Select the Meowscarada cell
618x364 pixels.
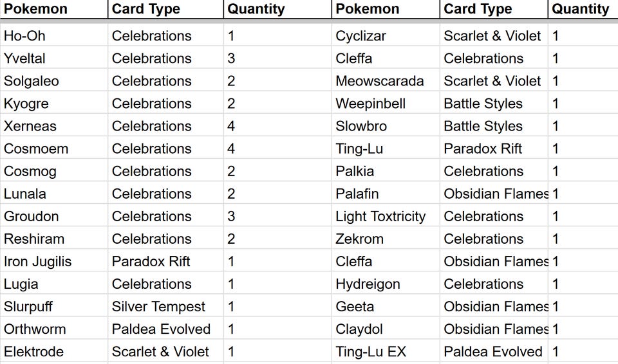(380, 81)
